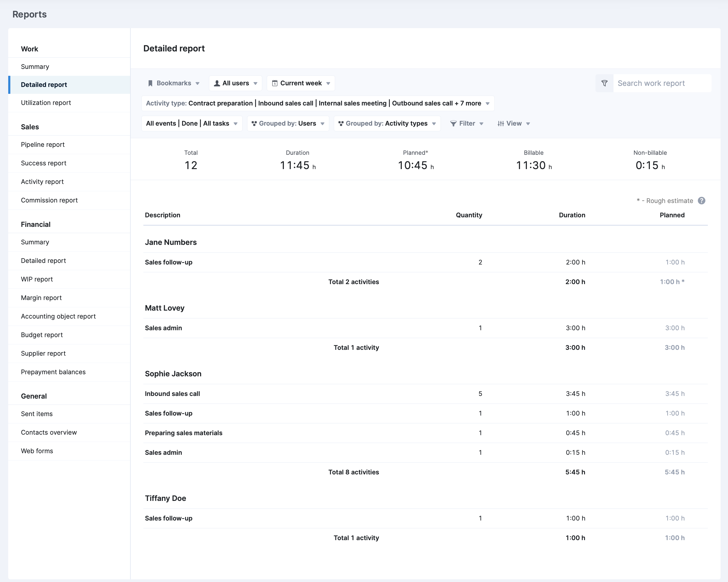Open Contacts overview
This screenshot has height=582, width=728.
[x=69, y=433]
